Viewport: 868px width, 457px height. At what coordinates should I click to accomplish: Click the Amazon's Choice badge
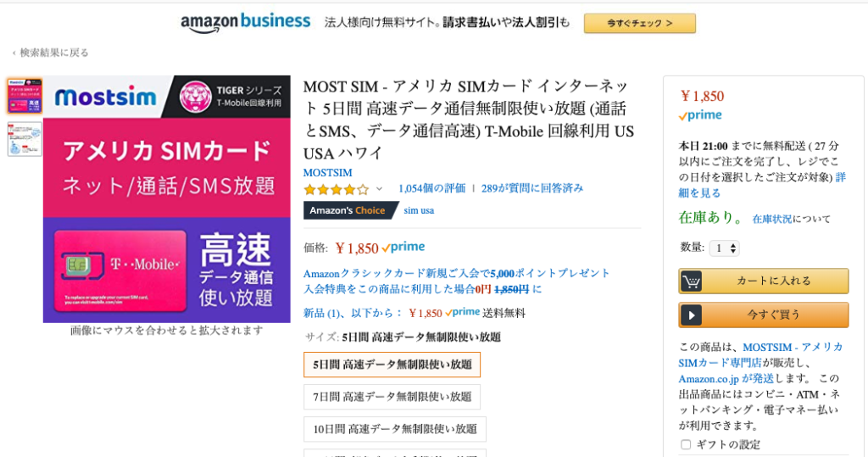point(350,210)
